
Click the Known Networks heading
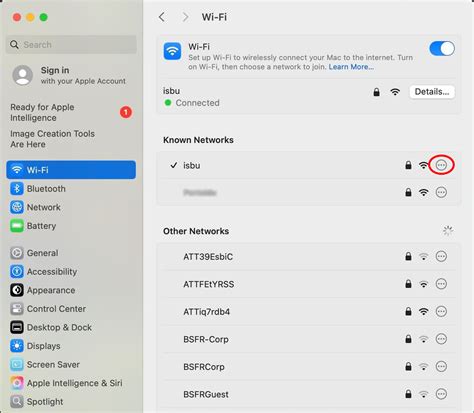pos(198,140)
